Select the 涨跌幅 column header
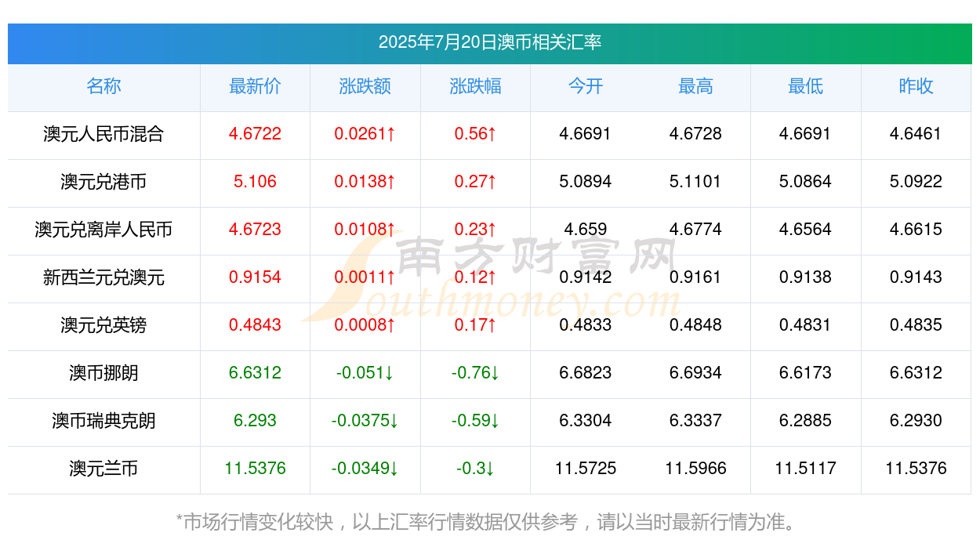The image size is (980, 547). (475, 86)
